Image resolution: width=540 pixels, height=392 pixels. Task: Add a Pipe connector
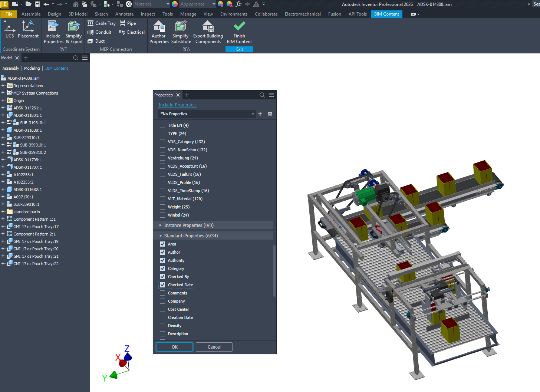click(128, 23)
